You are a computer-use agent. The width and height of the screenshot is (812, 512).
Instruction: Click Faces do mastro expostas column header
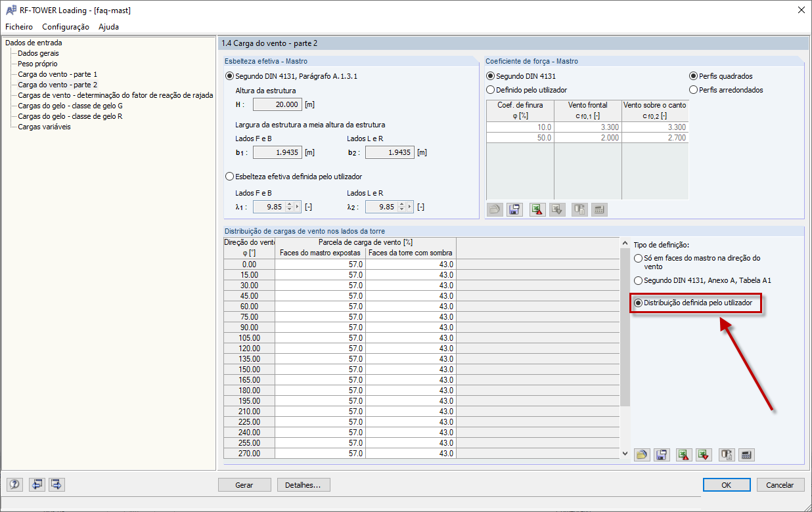coord(320,253)
